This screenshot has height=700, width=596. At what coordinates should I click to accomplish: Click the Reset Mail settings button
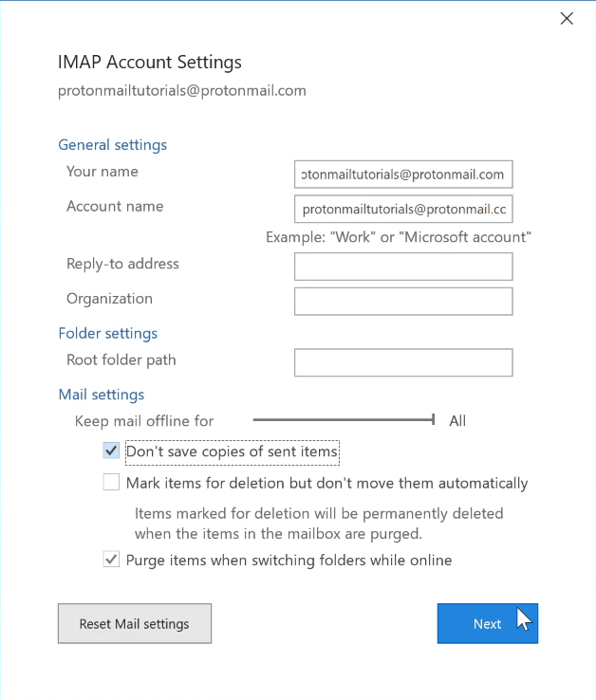[135, 624]
